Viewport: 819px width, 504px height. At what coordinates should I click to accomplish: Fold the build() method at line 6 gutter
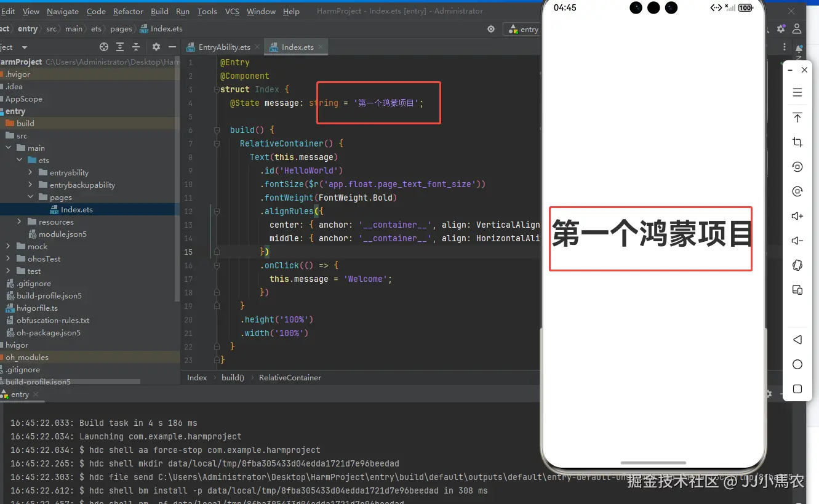[x=217, y=130]
